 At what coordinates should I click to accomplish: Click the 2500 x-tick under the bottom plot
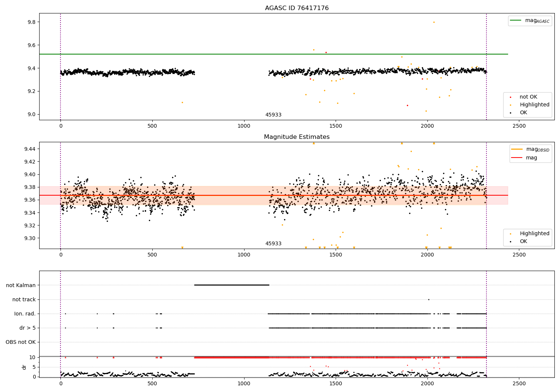point(519,383)
